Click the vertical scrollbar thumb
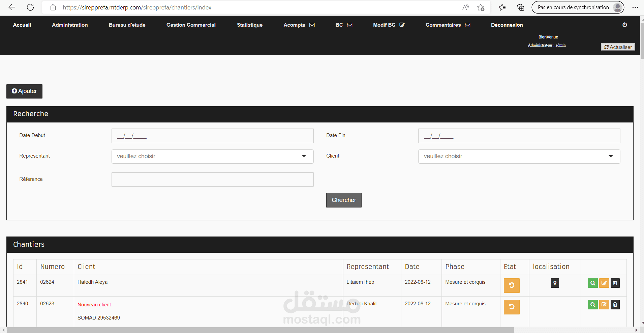Screen dimensions: 644x333 point(642,40)
